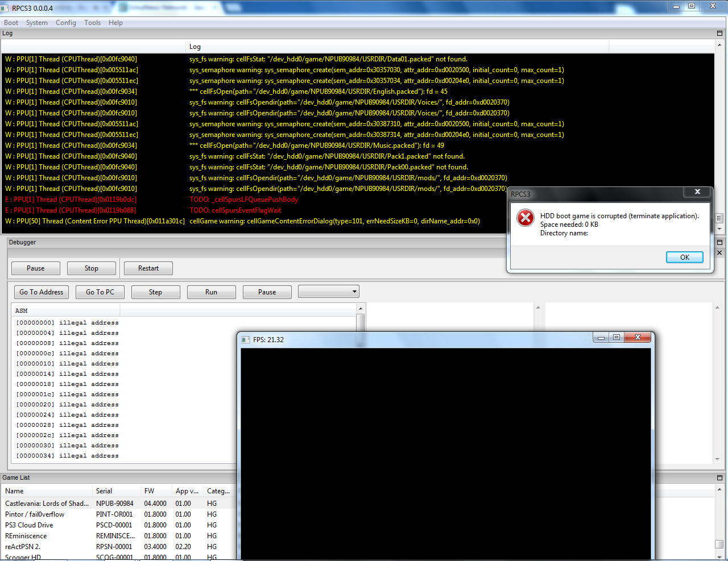
Task: Undock the Log panel using float icon
Action: pos(719,34)
